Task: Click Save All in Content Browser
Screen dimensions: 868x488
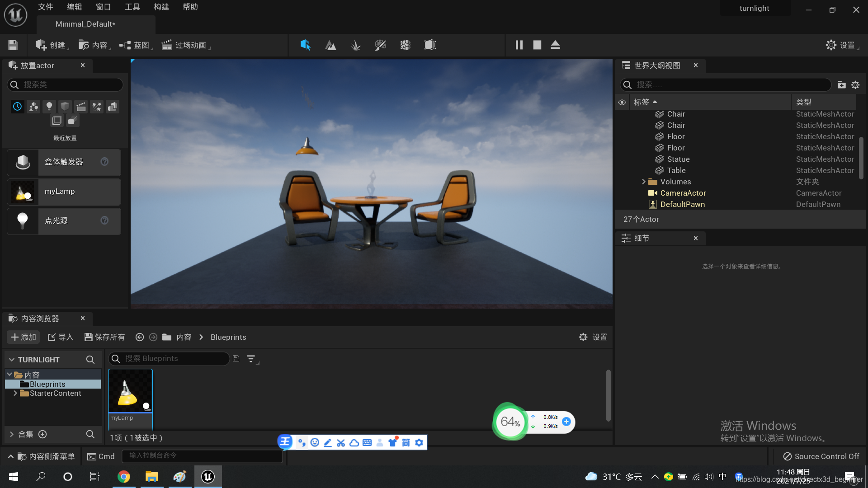Action: (104, 337)
